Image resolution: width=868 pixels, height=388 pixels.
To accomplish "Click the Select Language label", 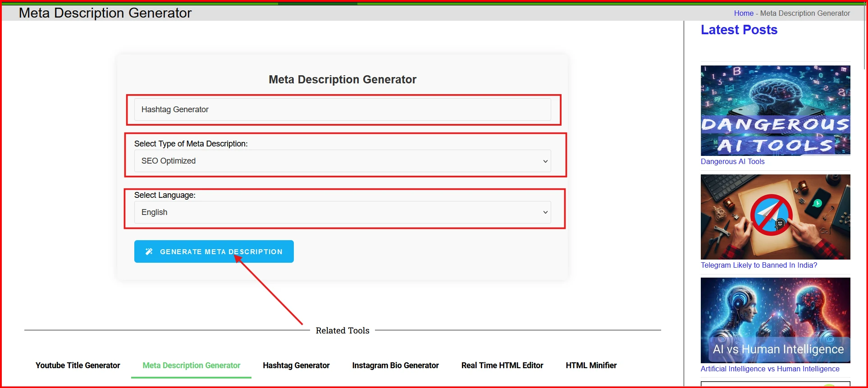I will (164, 195).
